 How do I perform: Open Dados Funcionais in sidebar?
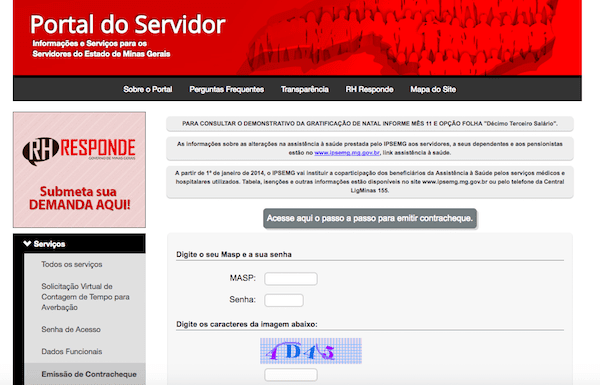tap(72, 351)
